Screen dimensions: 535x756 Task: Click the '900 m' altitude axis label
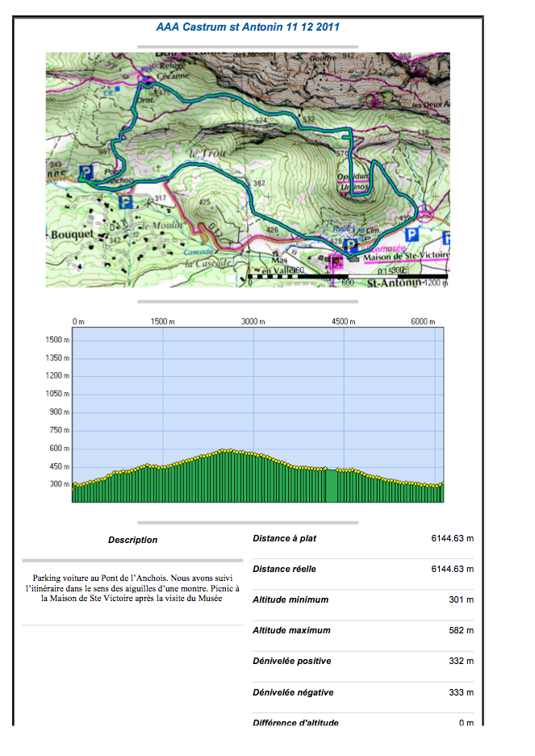pyautogui.click(x=60, y=411)
